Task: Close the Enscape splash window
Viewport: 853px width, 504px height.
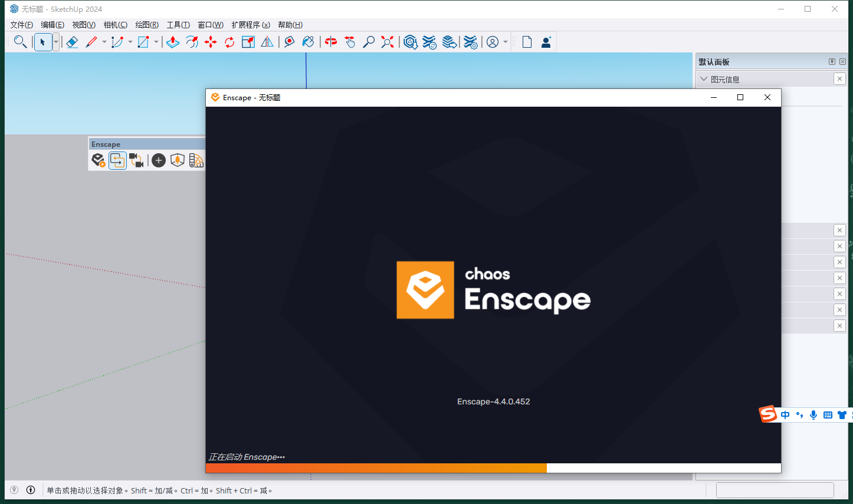Action: (x=767, y=97)
